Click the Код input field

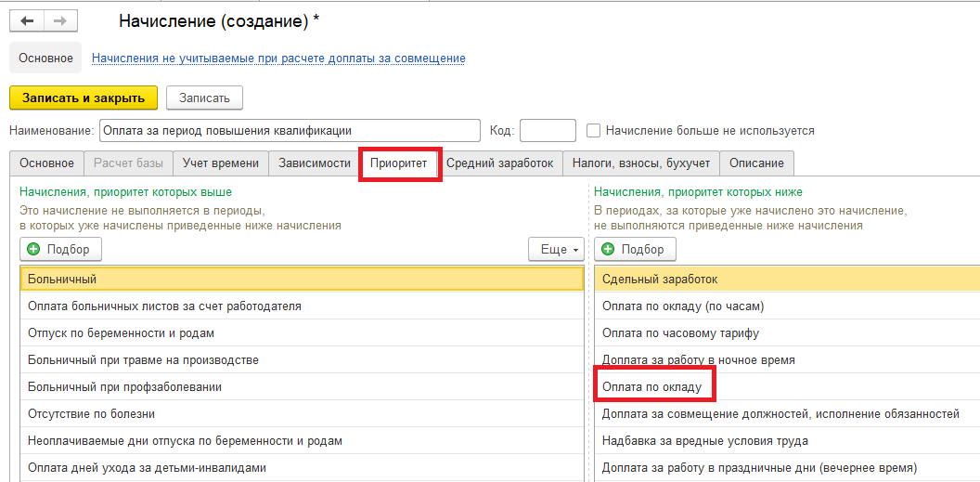(x=548, y=131)
